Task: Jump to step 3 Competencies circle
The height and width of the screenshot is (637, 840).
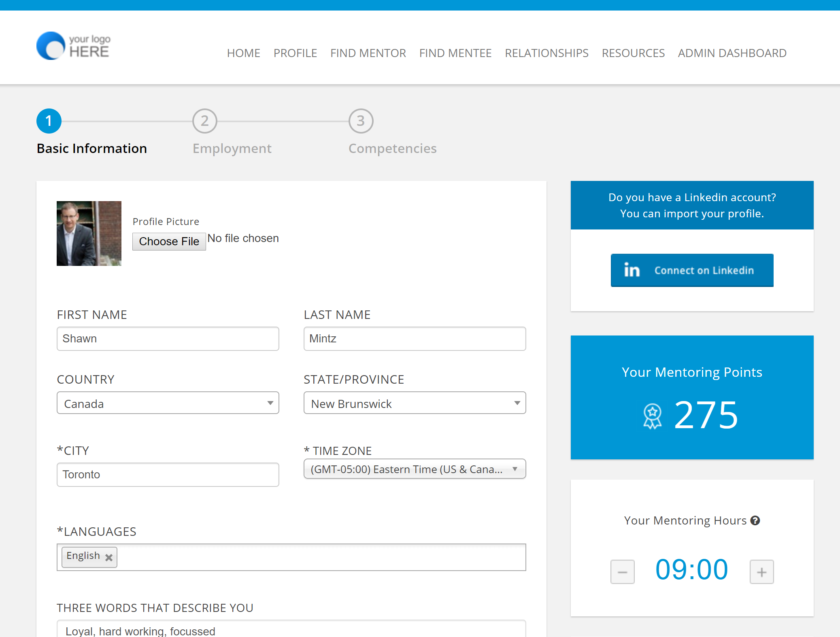Action: click(x=361, y=121)
